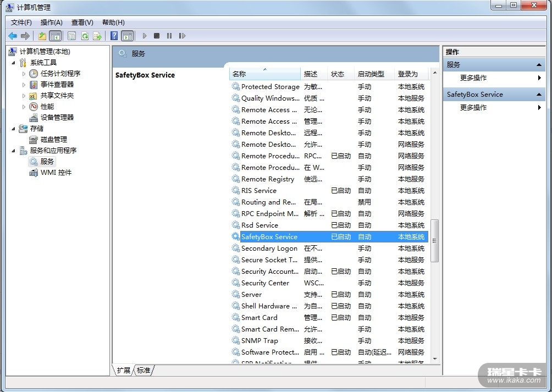Sort by the 登录为 column header

[411, 74]
